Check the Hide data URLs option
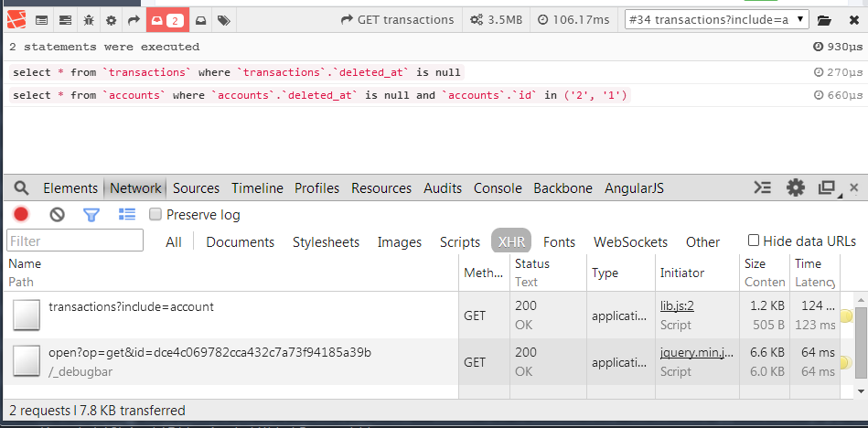Screen dimensions: 868x428 (754, 241)
